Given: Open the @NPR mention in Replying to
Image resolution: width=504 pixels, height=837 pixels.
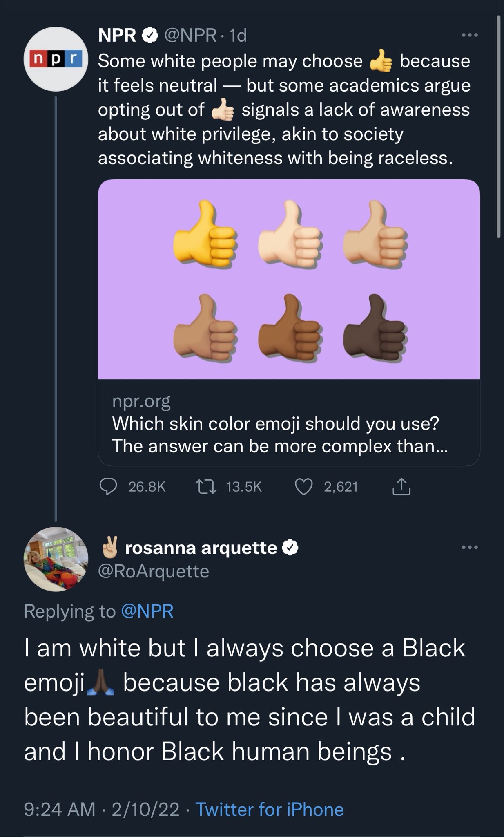Looking at the screenshot, I should pyautogui.click(x=147, y=611).
